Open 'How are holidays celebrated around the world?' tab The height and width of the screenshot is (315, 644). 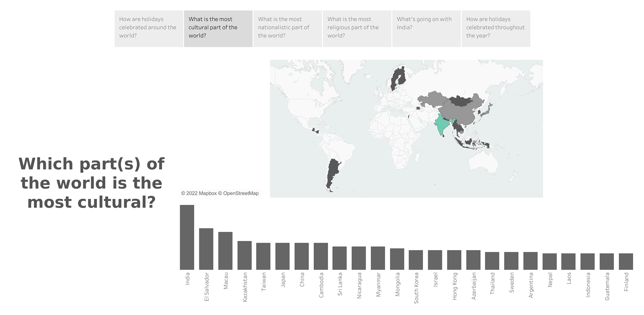coord(149,28)
